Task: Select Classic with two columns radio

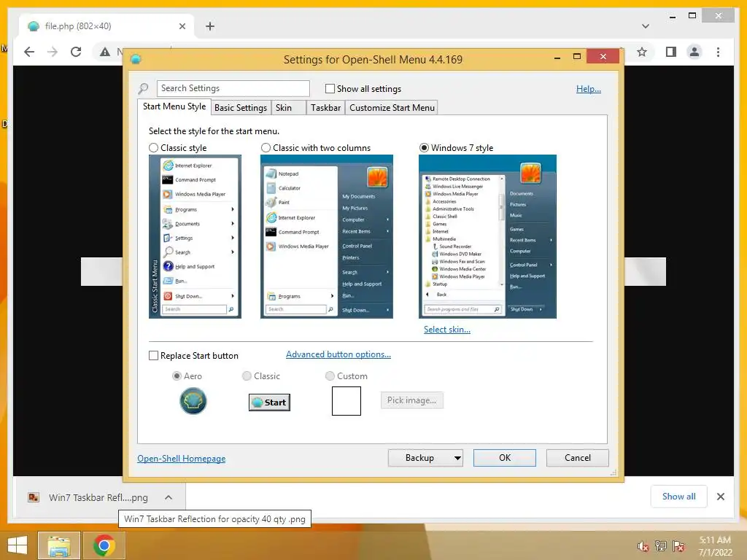Action: click(266, 148)
